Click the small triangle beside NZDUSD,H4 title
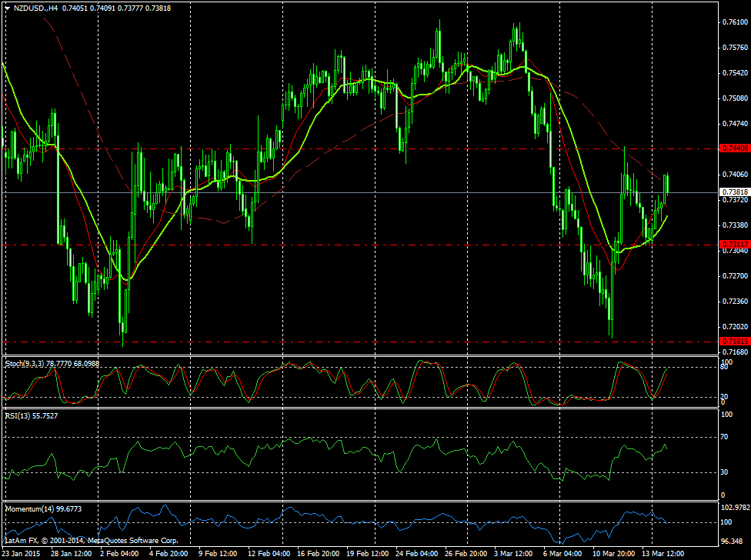Viewport: 751px width, 560px height. pyautogui.click(x=7, y=8)
